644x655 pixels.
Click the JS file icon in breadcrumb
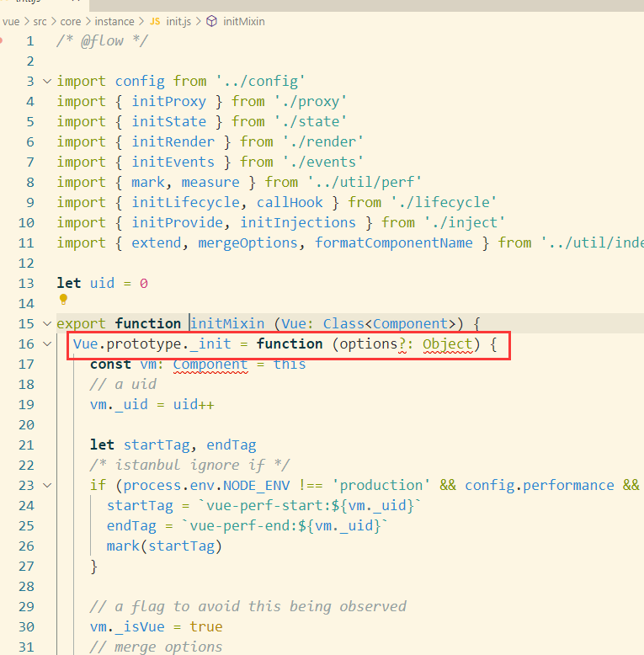click(x=155, y=21)
